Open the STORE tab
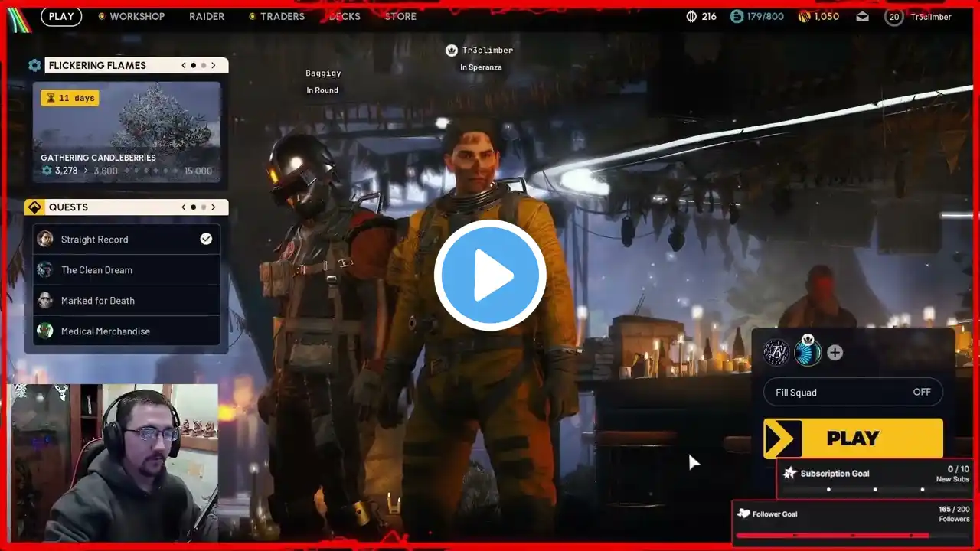This screenshot has height=551, width=980. click(x=400, y=17)
